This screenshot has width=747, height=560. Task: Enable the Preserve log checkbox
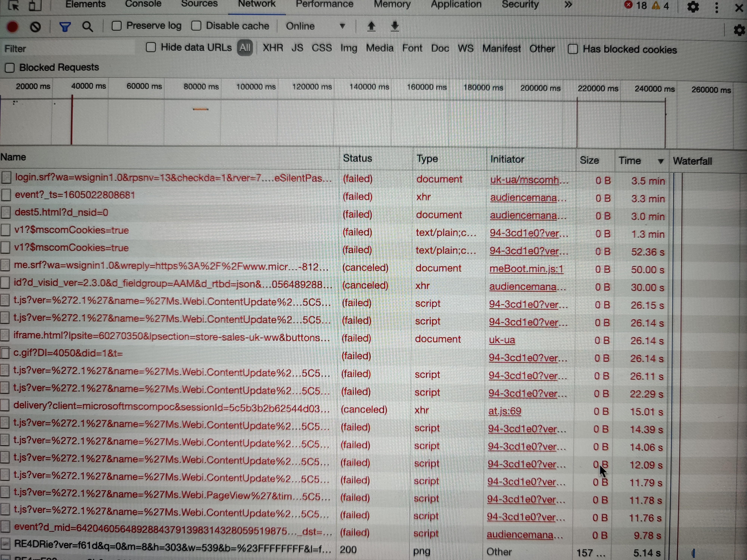[x=117, y=26]
